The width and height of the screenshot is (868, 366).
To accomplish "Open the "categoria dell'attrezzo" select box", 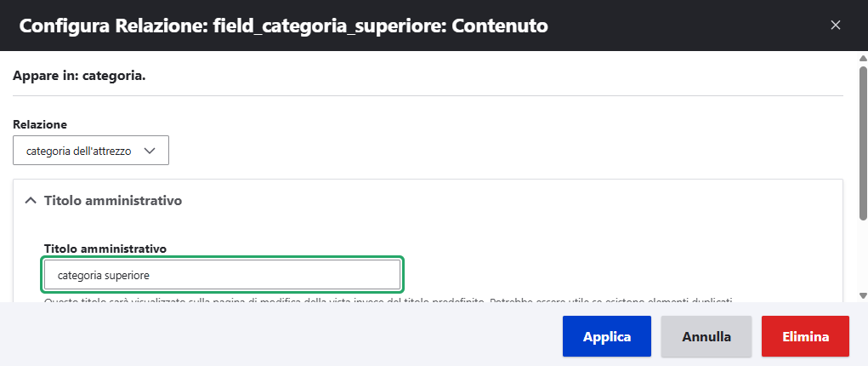I will pos(91,151).
